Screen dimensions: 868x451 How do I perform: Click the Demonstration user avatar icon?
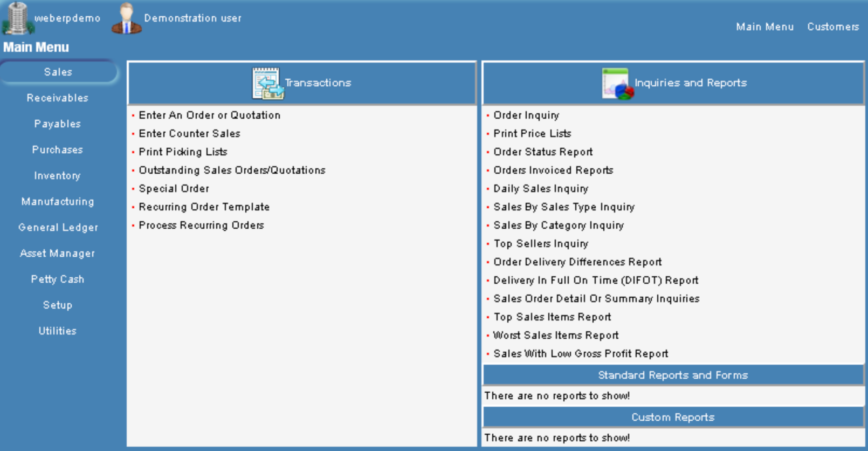coord(126,18)
